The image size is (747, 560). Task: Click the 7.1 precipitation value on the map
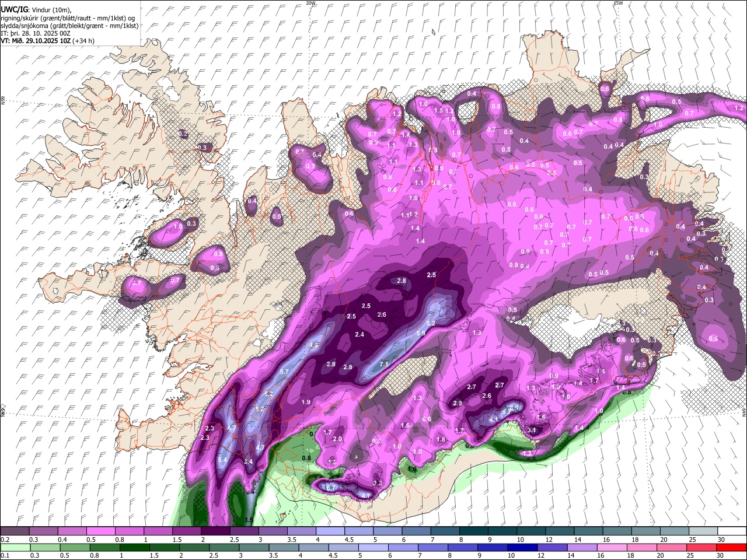(384, 364)
